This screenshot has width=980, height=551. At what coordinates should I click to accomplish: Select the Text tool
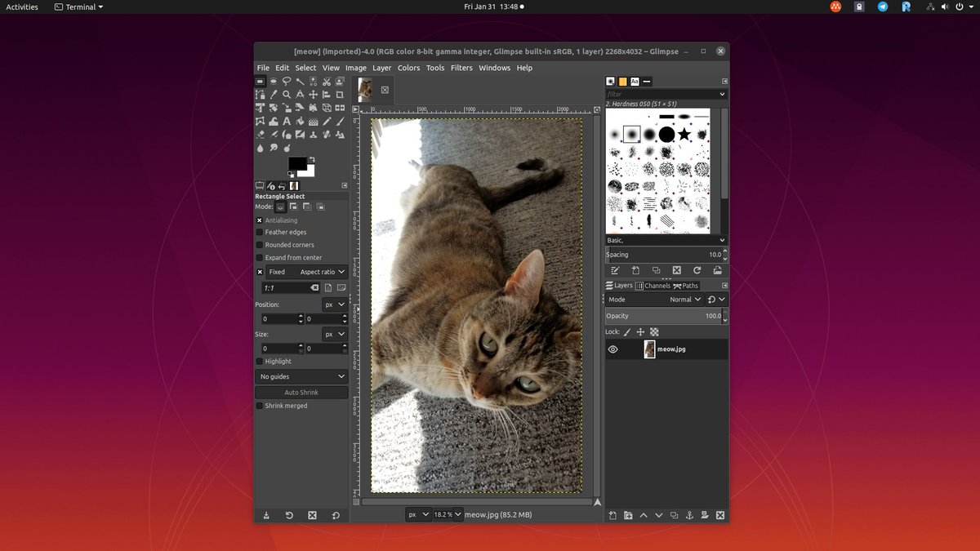[287, 121]
